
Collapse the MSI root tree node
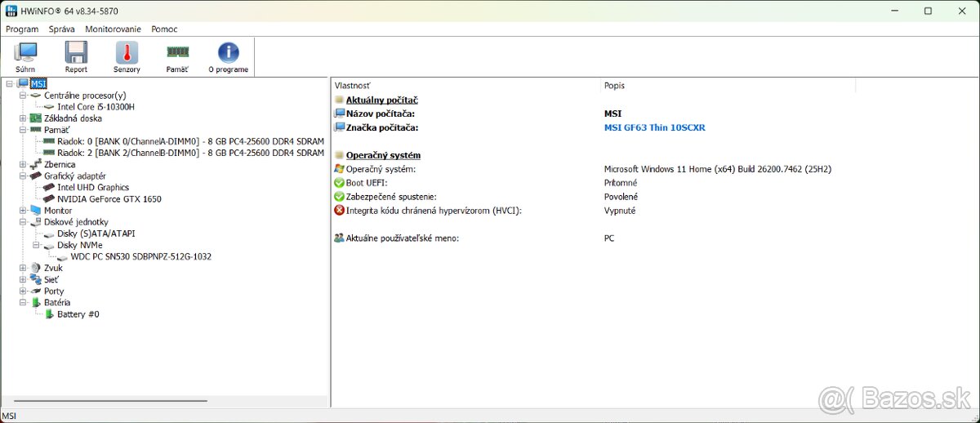(10, 83)
